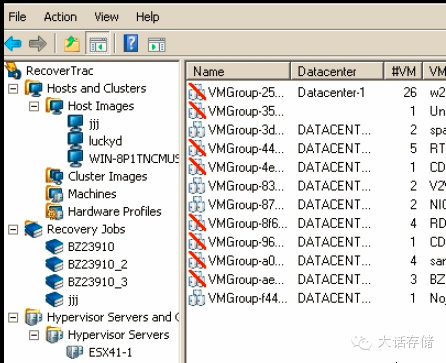Screen dimensions: 446x363
Task: Select the Machines tree label
Action: click(x=92, y=194)
